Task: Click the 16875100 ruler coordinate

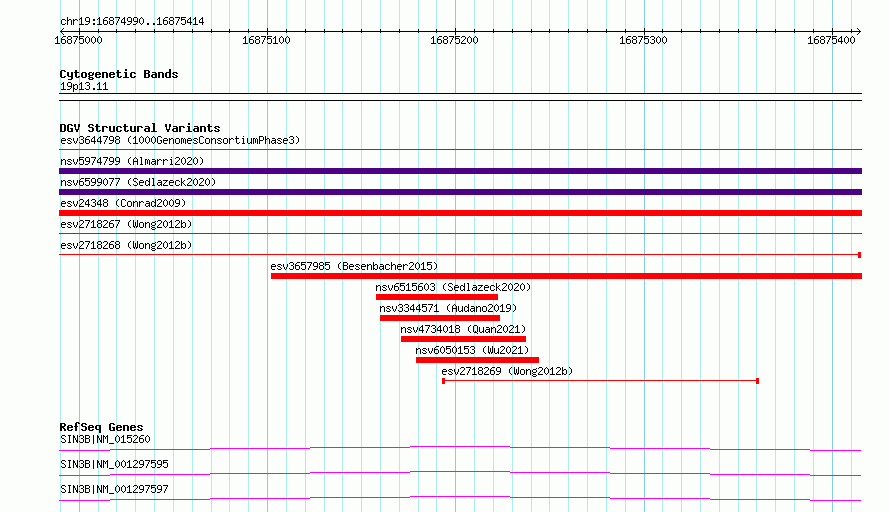Action: point(266,40)
